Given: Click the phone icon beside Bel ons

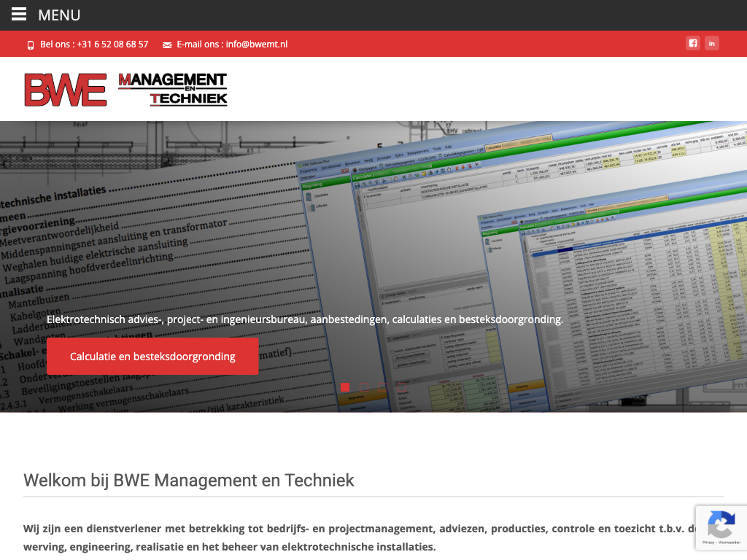Looking at the screenshot, I should pos(31,44).
